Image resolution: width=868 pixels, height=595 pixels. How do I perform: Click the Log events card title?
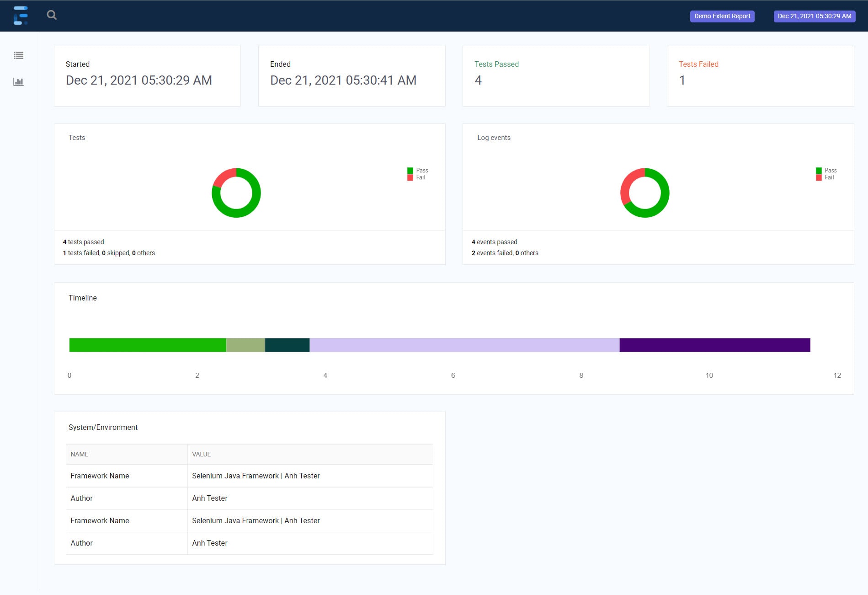point(494,138)
